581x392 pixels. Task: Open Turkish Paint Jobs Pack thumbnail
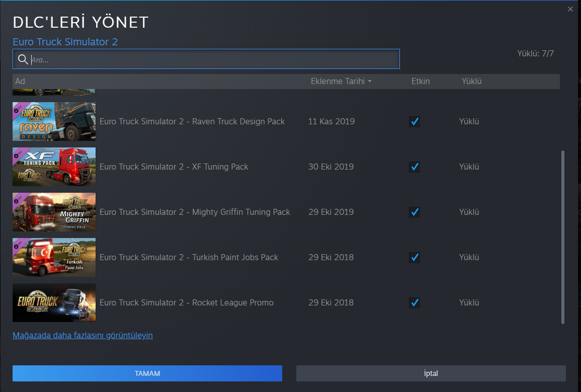(54, 257)
